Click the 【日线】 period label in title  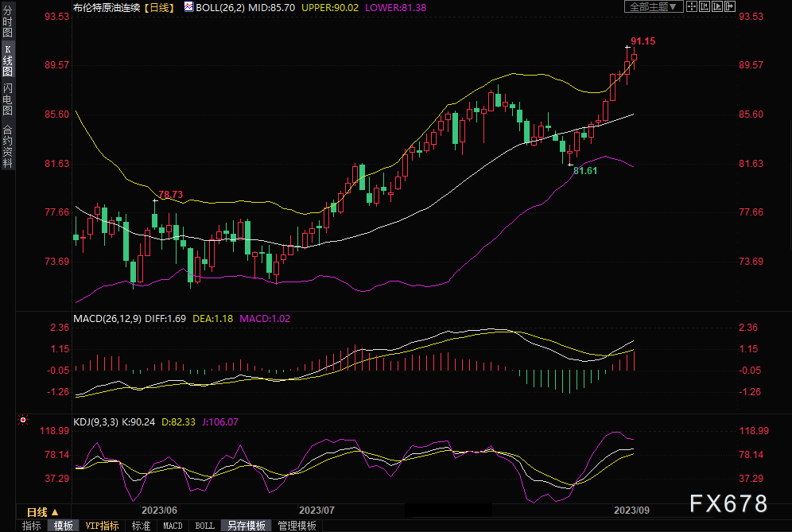159,8
